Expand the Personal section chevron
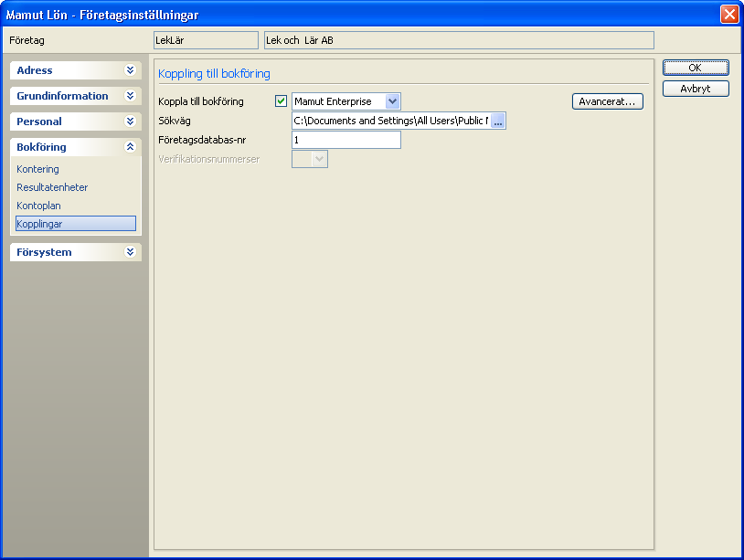This screenshot has width=744, height=560. [130, 122]
